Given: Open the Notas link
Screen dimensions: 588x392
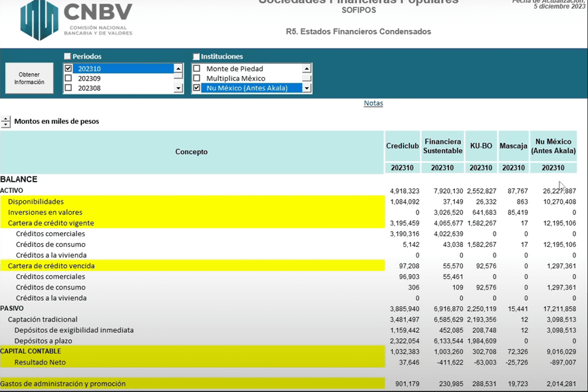Looking at the screenshot, I should tap(373, 103).
